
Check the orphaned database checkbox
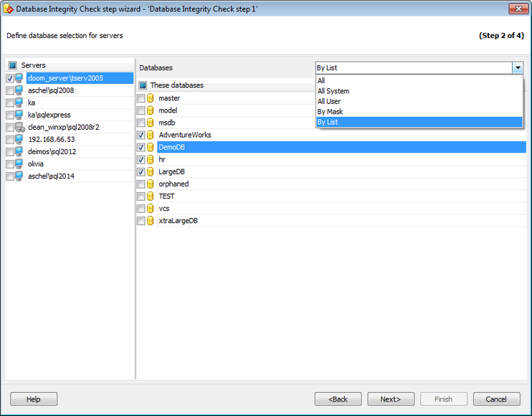coord(141,184)
